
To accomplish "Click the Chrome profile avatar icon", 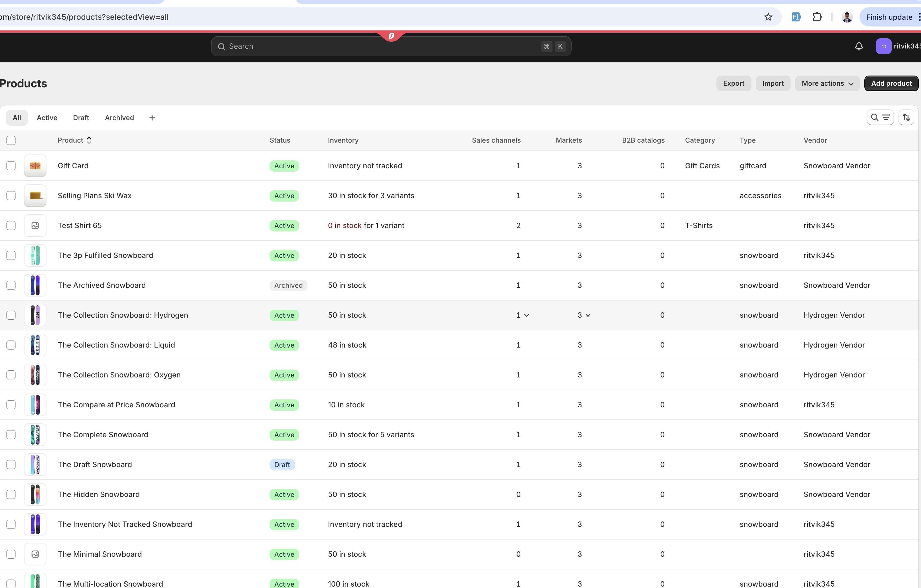I will point(847,17).
